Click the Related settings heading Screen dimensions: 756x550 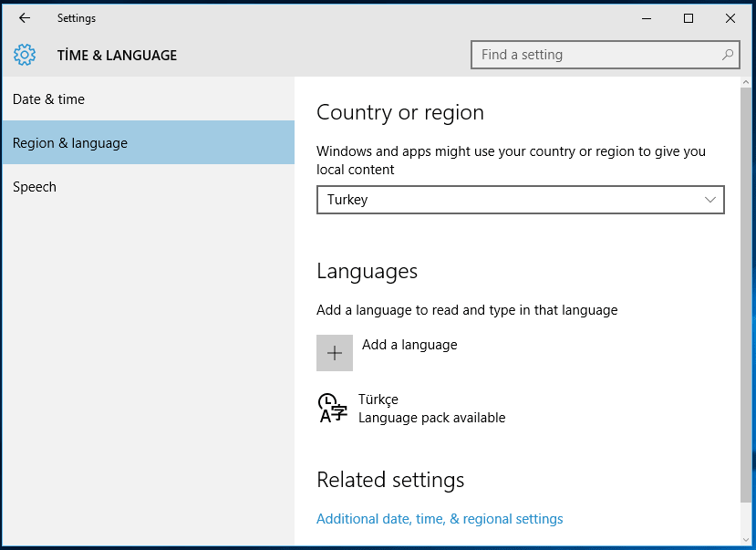390,480
